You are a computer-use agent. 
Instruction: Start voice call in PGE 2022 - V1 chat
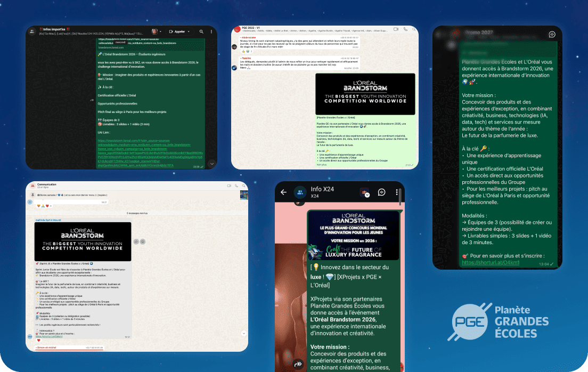(x=405, y=29)
